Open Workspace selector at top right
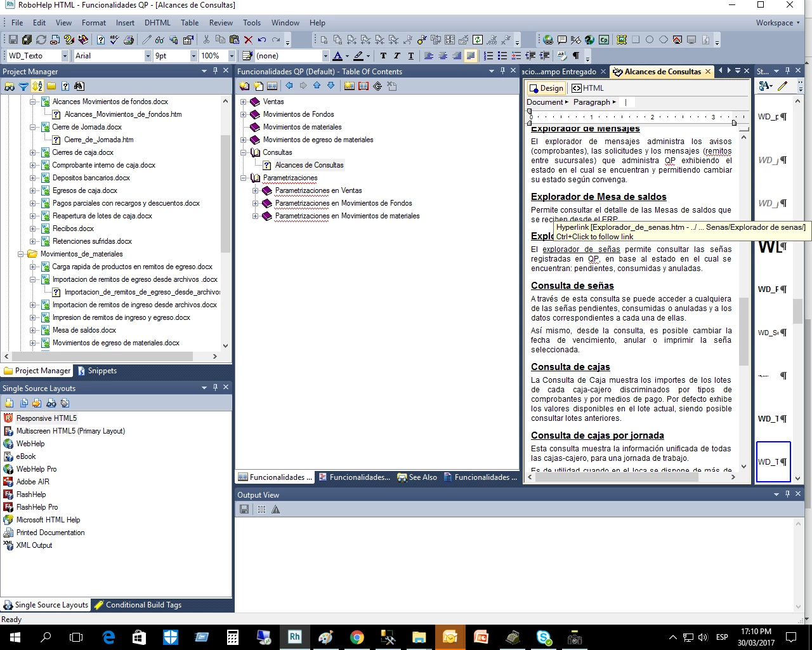Screen dimensions: 812x650 778,22
